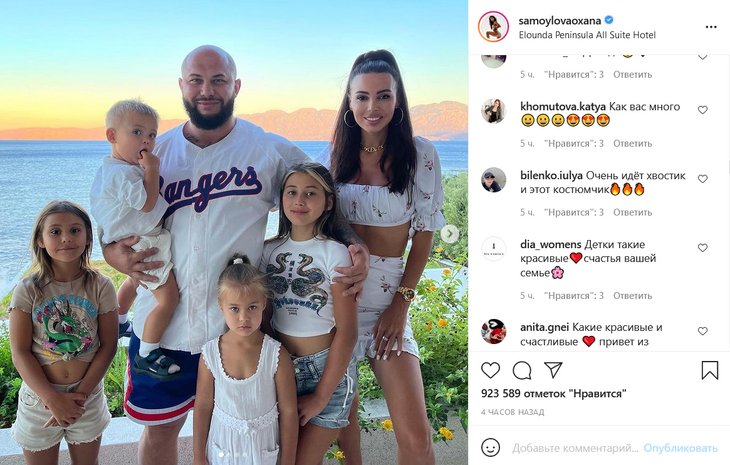Share post via paper plane icon
Screen dimensions: 730x465
[x=554, y=370]
